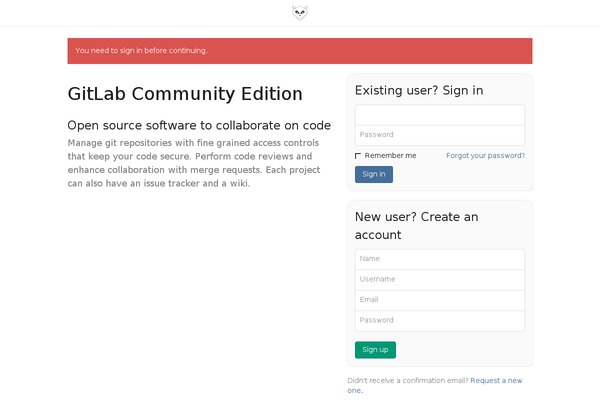Focus the Password field in Create account form
600x400 pixels.
(x=440, y=321)
